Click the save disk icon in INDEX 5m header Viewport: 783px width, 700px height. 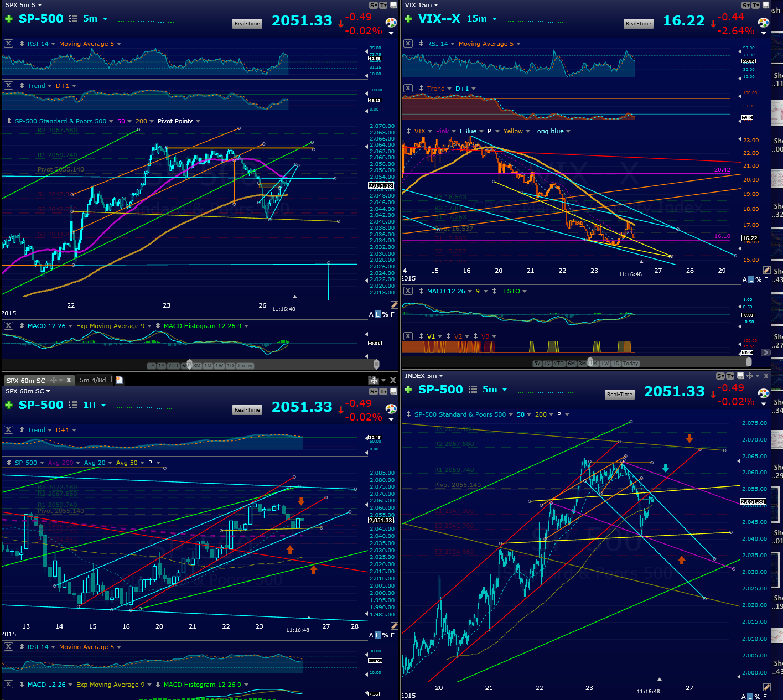pos(740,376)
